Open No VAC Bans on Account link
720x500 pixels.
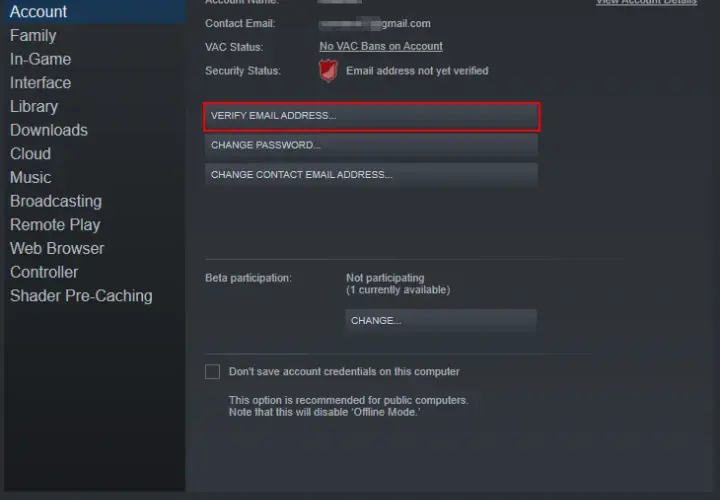pos(381,46)
